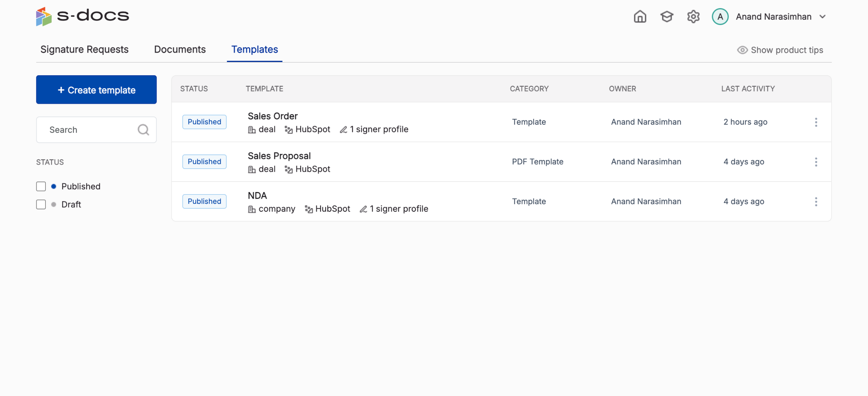The image size is (868, 396).
Task: Click the s-docs logo
Action: (x=82, y=16)
